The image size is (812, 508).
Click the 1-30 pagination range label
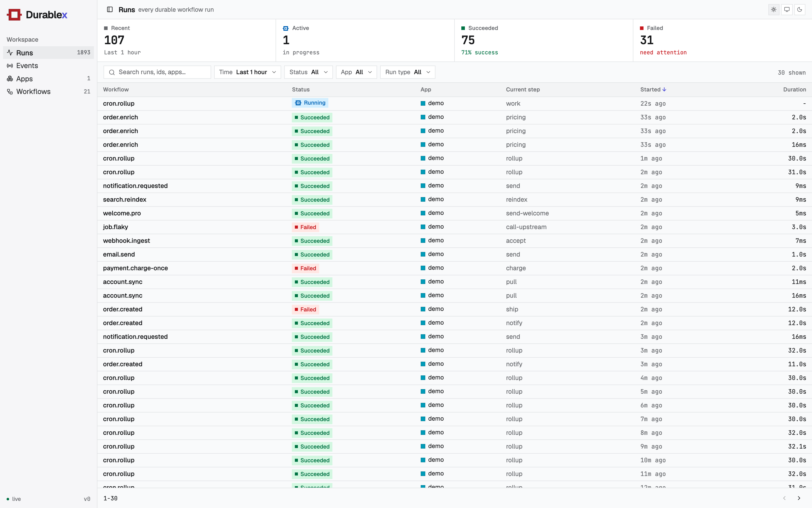(x=110, y=498)
